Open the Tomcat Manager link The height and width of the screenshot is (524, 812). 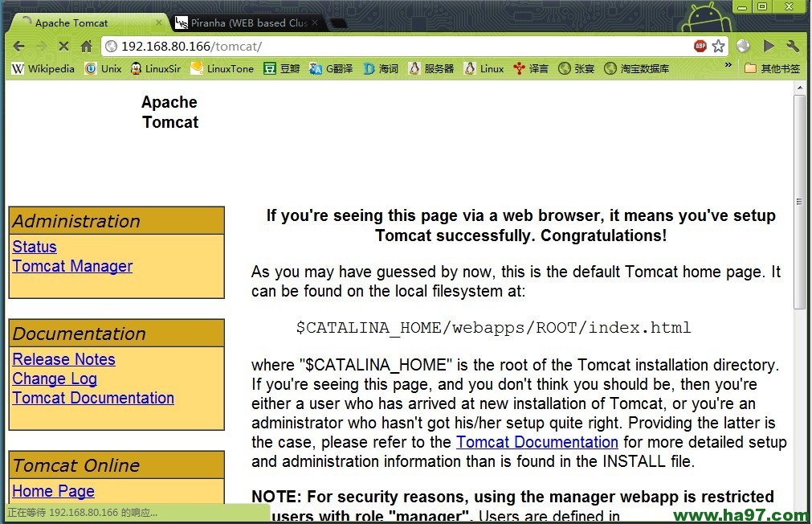click(x=72, y=266)
